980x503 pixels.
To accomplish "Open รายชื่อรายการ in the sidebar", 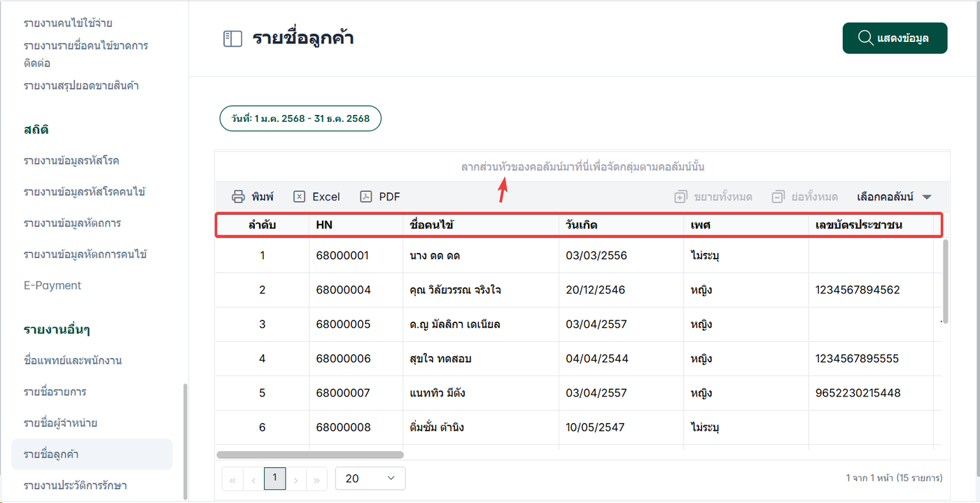I will click(x=55, y=391).
